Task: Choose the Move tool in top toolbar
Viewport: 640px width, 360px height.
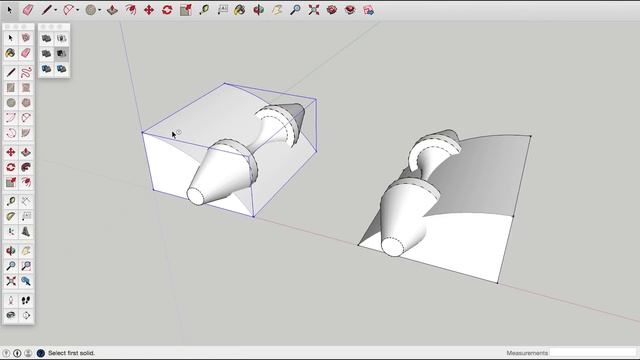Action: tap(149, 10)
